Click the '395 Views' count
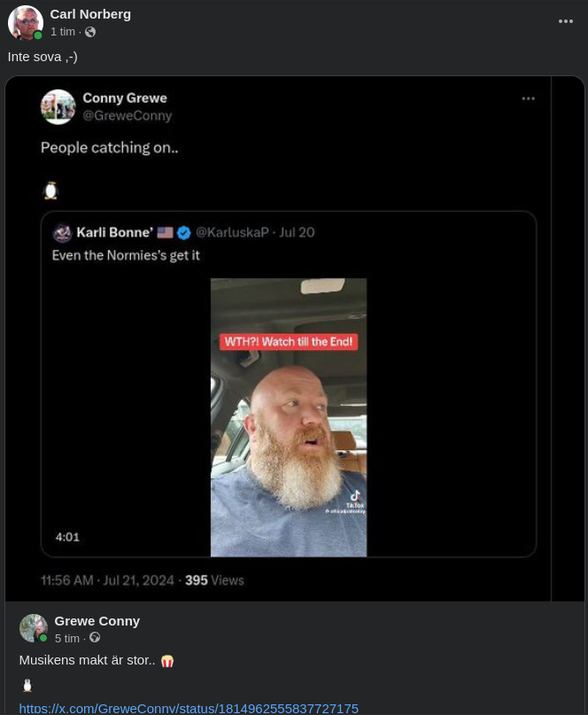 tap(214, 580)
